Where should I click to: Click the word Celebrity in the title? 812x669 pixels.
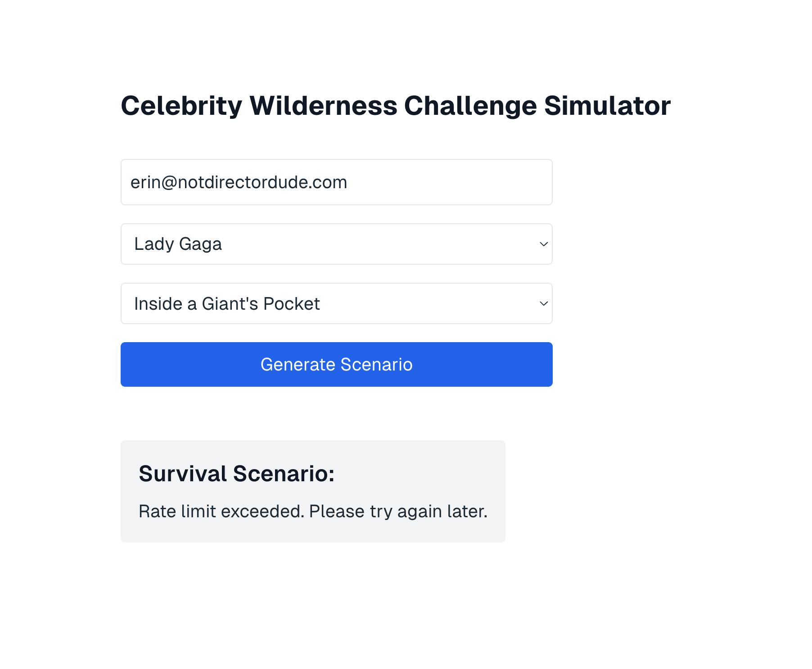[181, 106]
